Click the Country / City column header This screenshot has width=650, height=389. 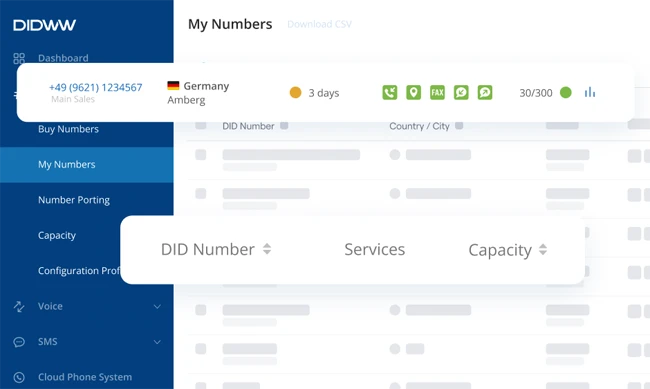tap(419, 126)
